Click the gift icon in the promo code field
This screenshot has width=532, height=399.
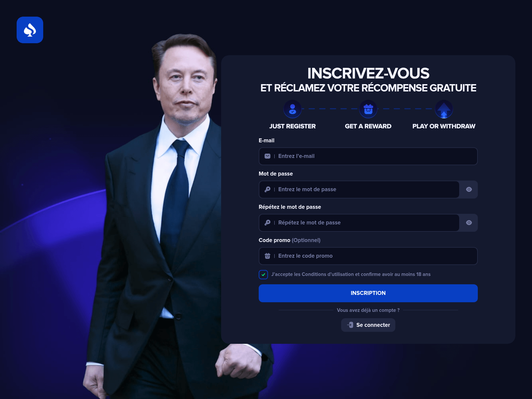pyautogui.click(x=267, y=256)
